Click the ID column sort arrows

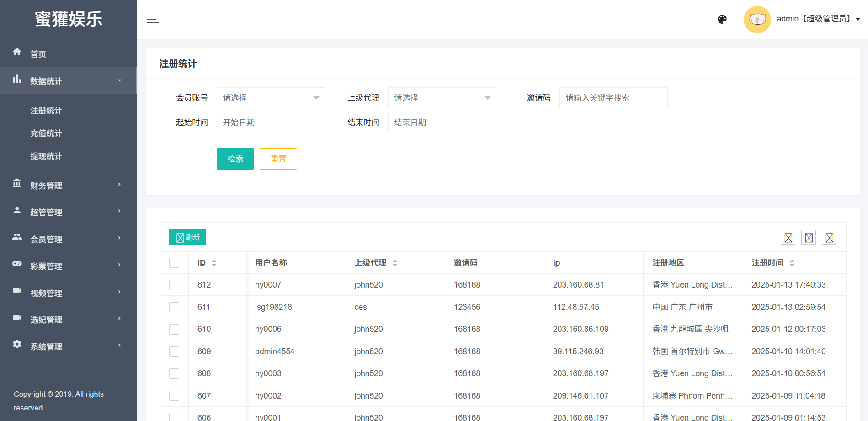point(214,263)
